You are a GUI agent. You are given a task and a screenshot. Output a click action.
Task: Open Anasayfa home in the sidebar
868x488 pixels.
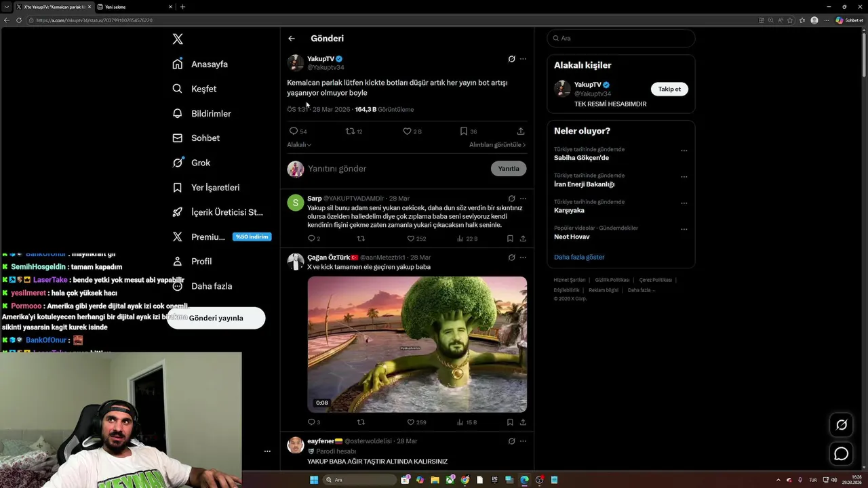(200, 64)
